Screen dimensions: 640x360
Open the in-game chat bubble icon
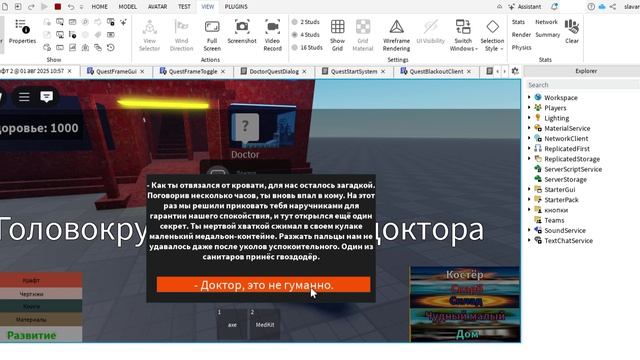click(47, 97)
